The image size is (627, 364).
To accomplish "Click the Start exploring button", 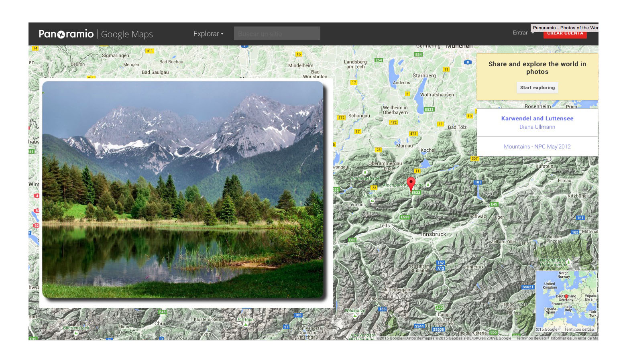I will [537, 87].
